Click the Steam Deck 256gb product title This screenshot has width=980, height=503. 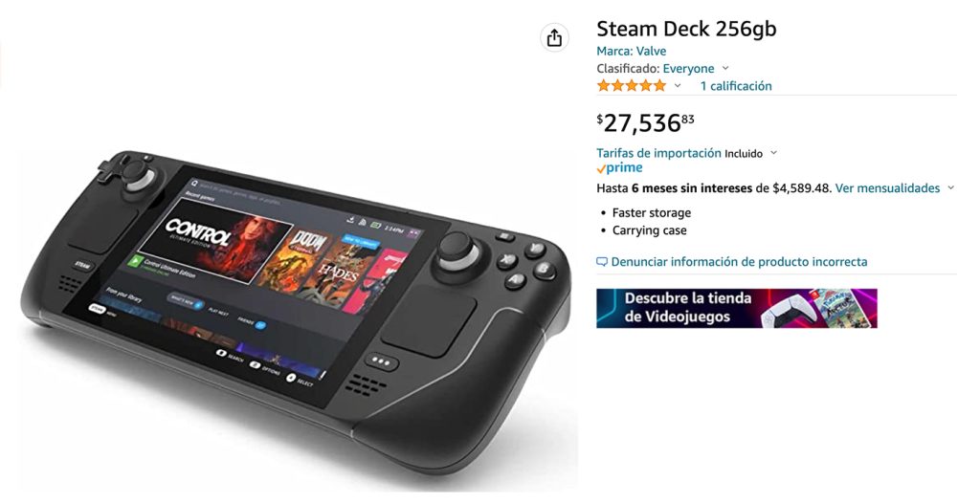click(686, 29)
